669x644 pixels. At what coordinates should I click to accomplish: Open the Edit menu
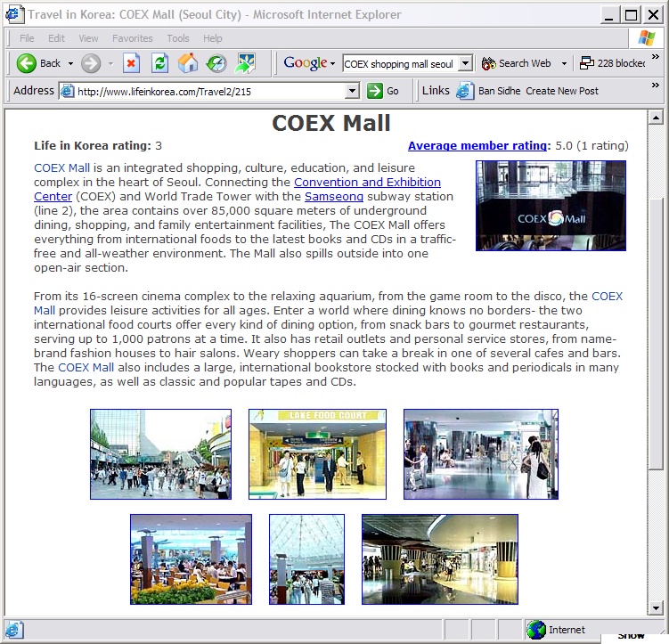tap(56, 38)
